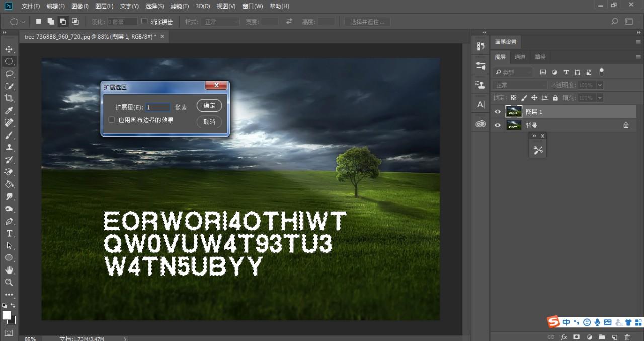Select the Elliptical Marquee tool

[9, 61]
